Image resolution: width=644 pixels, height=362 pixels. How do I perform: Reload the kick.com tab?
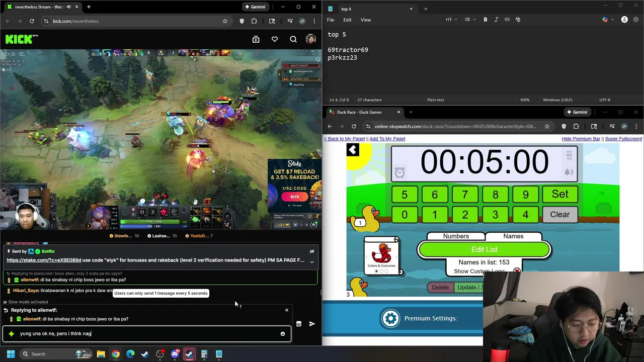pyautogui.click(x=32, y=21)
